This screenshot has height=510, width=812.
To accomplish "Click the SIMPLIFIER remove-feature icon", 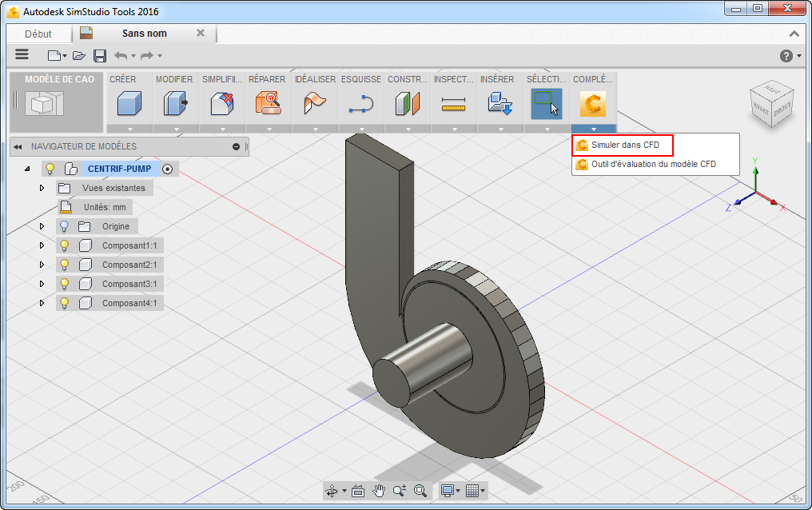I will tap(222, 103).
